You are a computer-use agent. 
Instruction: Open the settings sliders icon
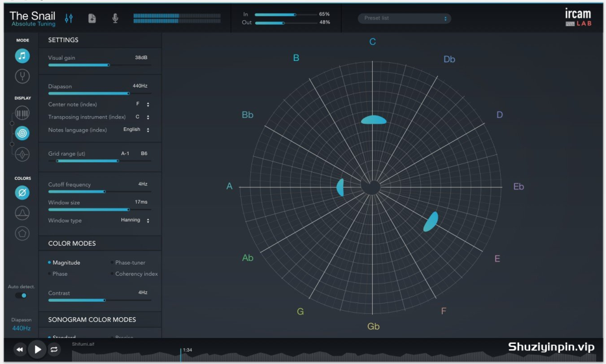[x=69, y=18]
